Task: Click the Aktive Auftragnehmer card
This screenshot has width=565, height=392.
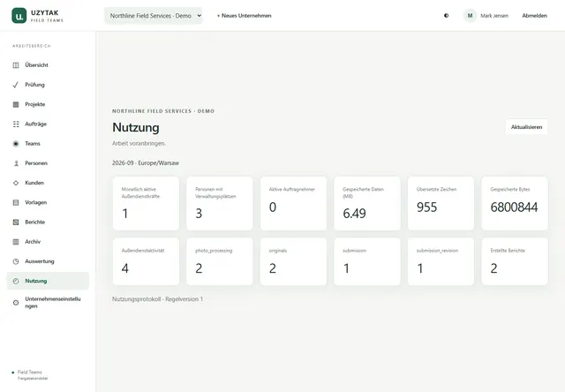Action: [x=293, y=204]
